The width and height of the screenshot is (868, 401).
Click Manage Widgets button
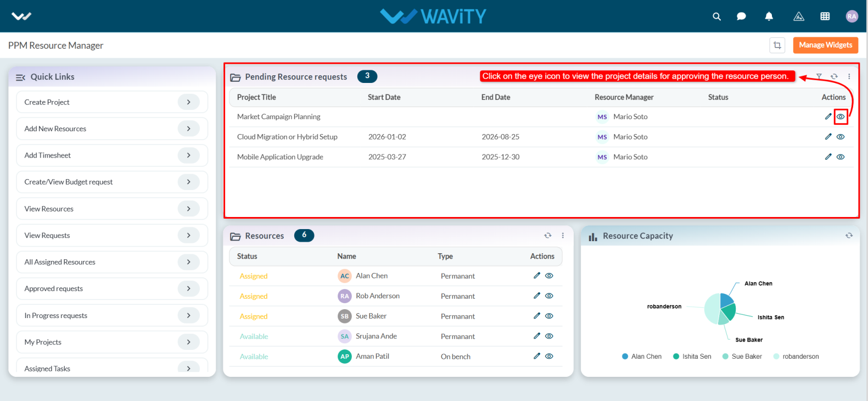click(x=826, y=45)
